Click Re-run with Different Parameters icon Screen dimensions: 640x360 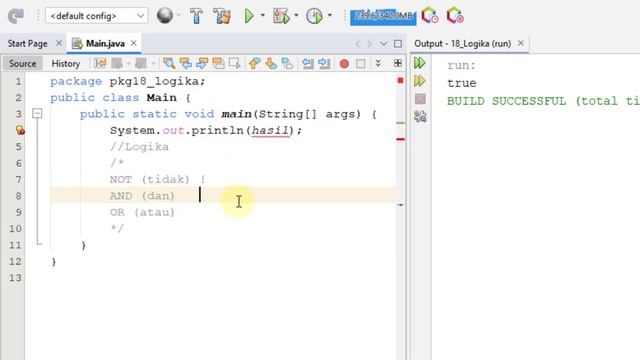(x=420, y=81)
